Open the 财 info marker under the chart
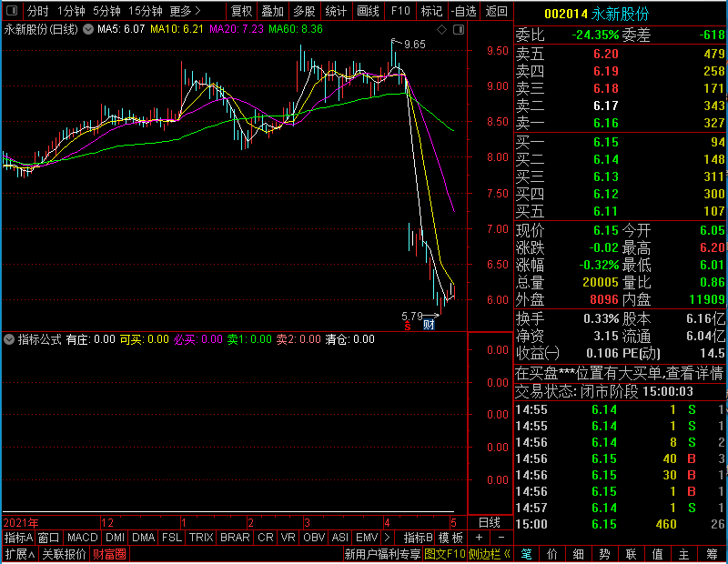The height and width of the screenshot is (564, 728). [429, 325]
